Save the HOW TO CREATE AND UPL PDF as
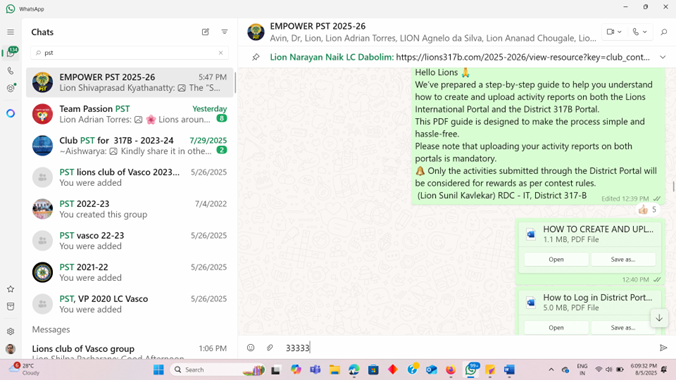676x380 pixels. (x=623, y=259)
